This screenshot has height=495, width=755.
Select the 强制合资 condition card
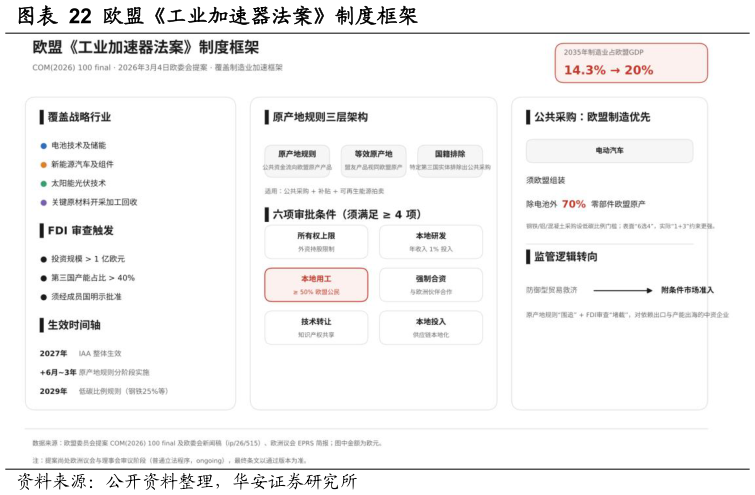click(x=431, y=285)
